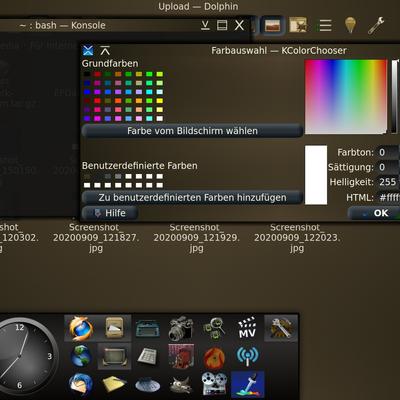Viewport: 400px width, 400px height.
Task: Launch the shower head icon in dock
Action: click(148, 385)
